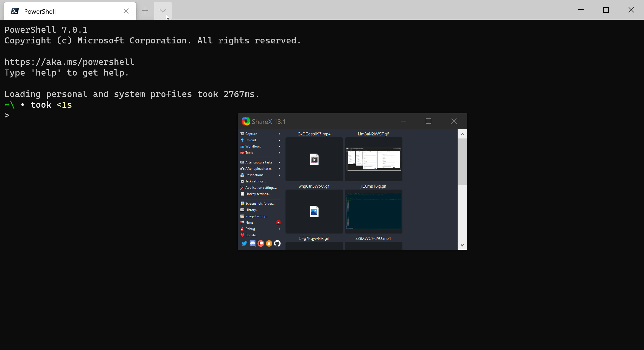644x350 pixels.
Task: Click the Bitcoin donation icon
Action: click(x=269, y=243)
